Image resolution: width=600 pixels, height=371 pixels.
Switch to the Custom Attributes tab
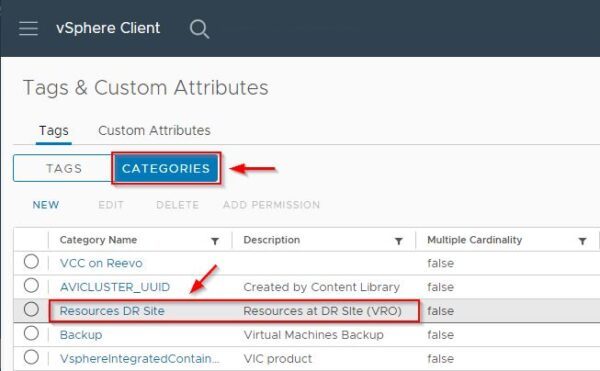(154, 130)
